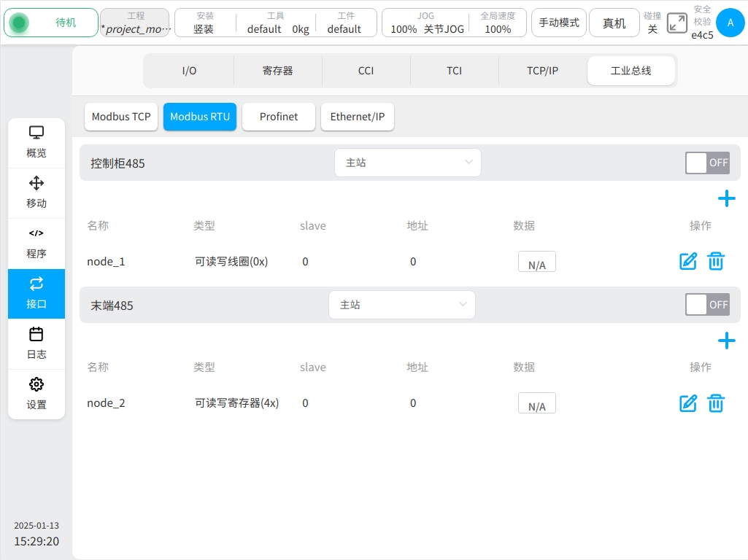This screenshot has width=748, height=560.
Task: Delete node_2 using the trash icon
Action: click(716, 403)
